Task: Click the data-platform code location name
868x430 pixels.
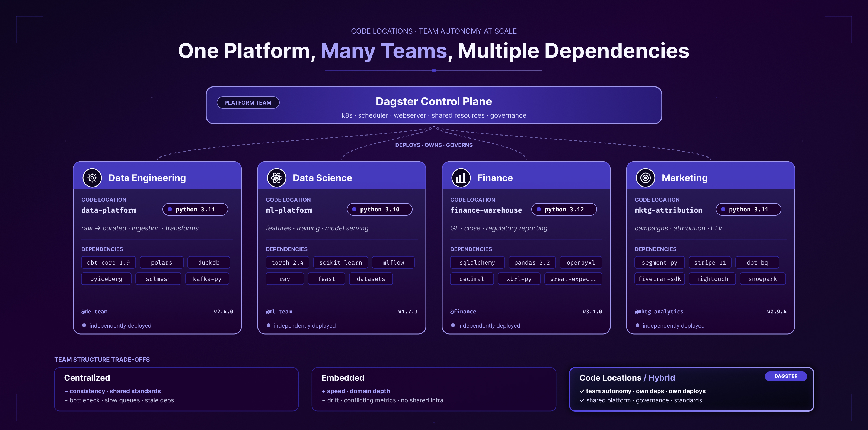Action: (x=109, y=210)
